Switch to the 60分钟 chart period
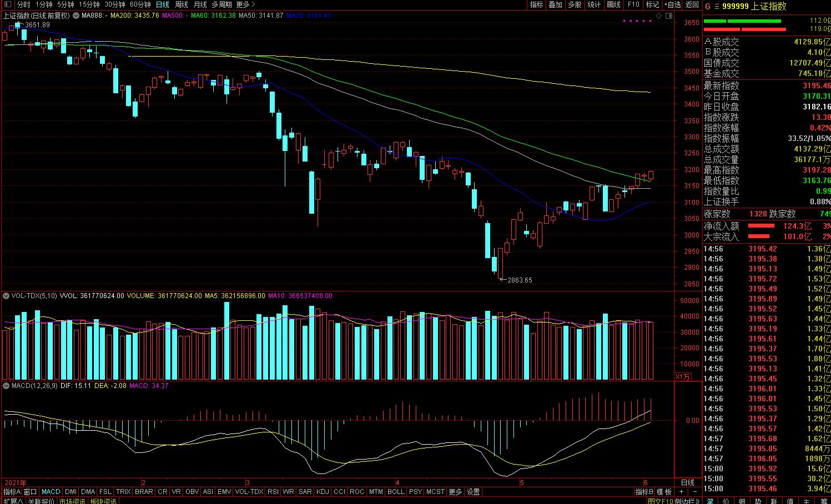Screen dimensions: 831x504 [x=140, y=4]
